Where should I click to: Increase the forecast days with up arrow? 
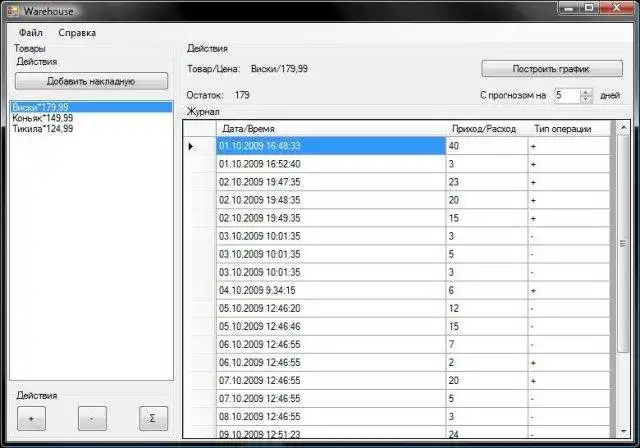pos(586,92)
